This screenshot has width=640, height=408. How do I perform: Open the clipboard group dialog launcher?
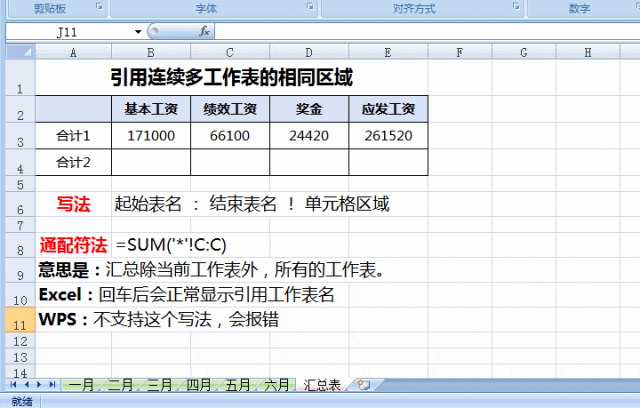pos(99,6)
